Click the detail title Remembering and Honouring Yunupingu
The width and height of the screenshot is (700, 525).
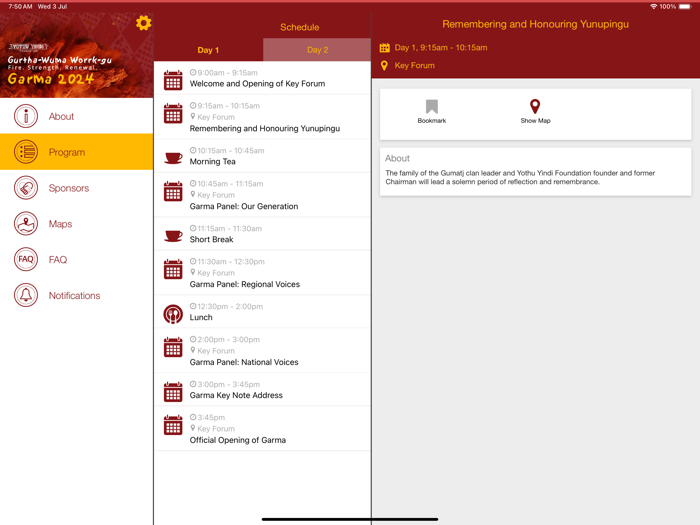point(535,24)
